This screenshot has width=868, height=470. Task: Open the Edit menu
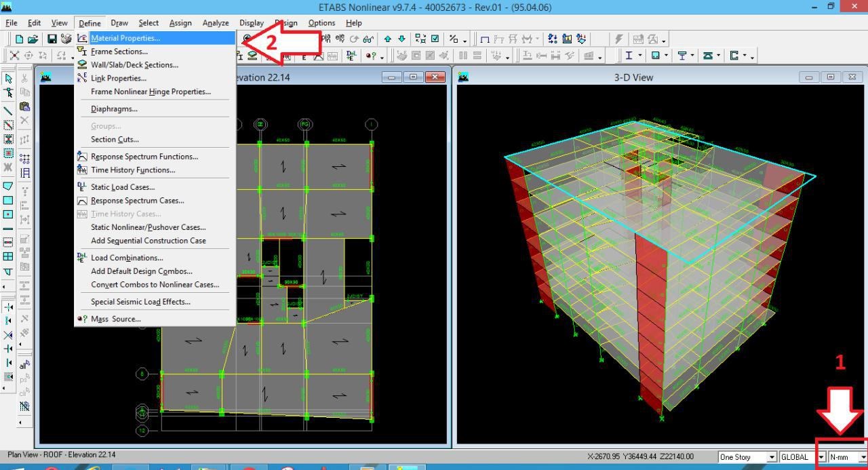coord(34,22)
